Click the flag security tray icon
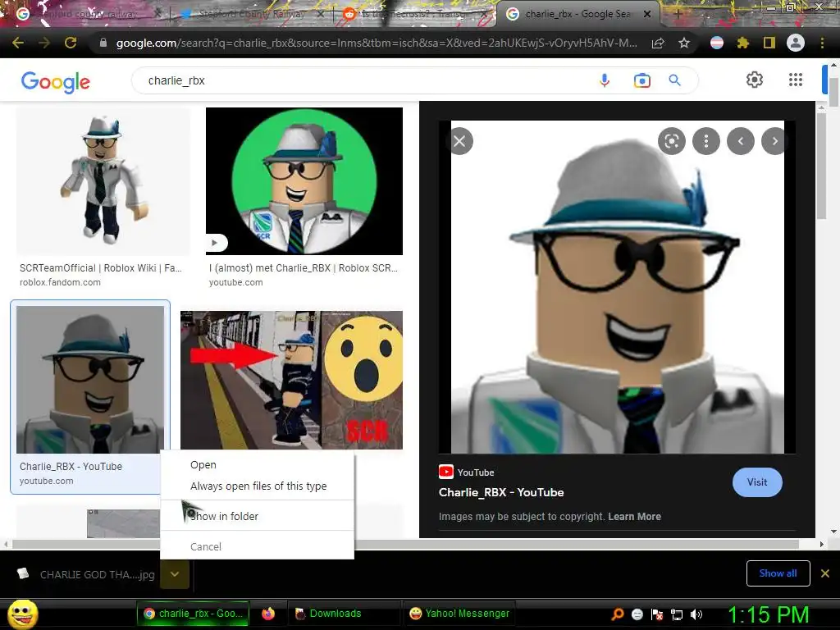Image resolution: width=840 pixels, height=630 pixels. coord(657,614)
